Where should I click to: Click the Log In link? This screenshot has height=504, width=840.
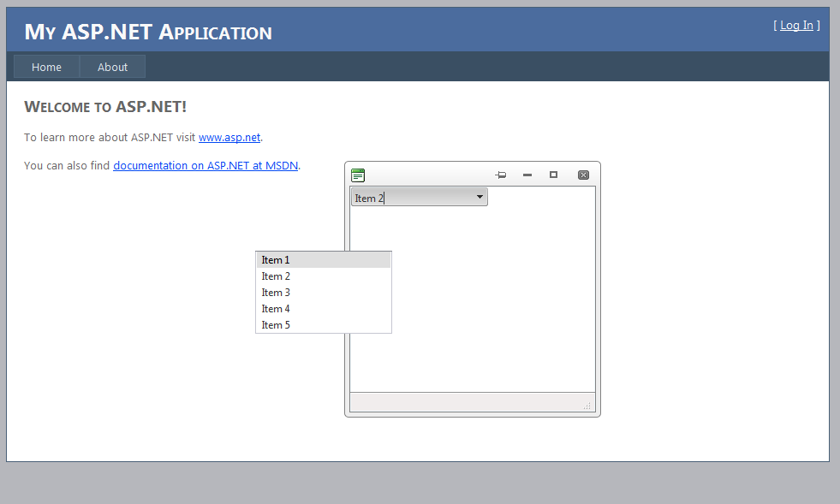(x=796, y=25)
